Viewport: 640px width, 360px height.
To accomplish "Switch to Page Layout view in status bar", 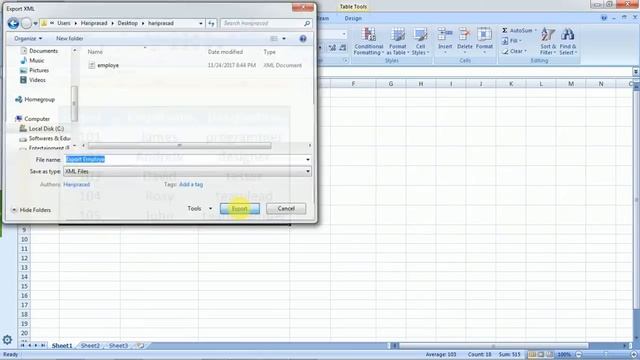I will (x=541, y=355).
